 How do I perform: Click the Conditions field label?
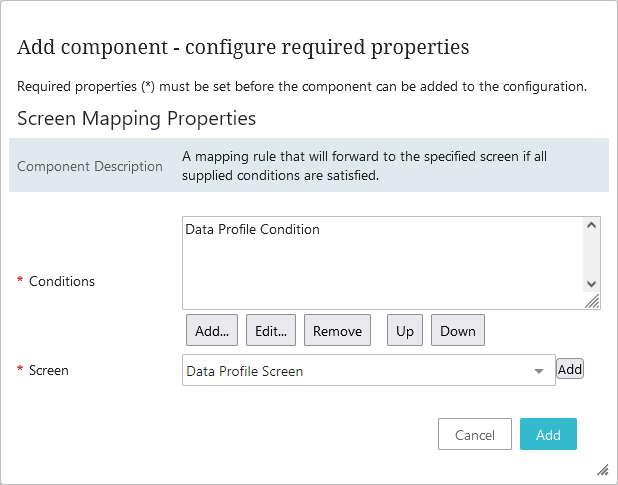62,281
